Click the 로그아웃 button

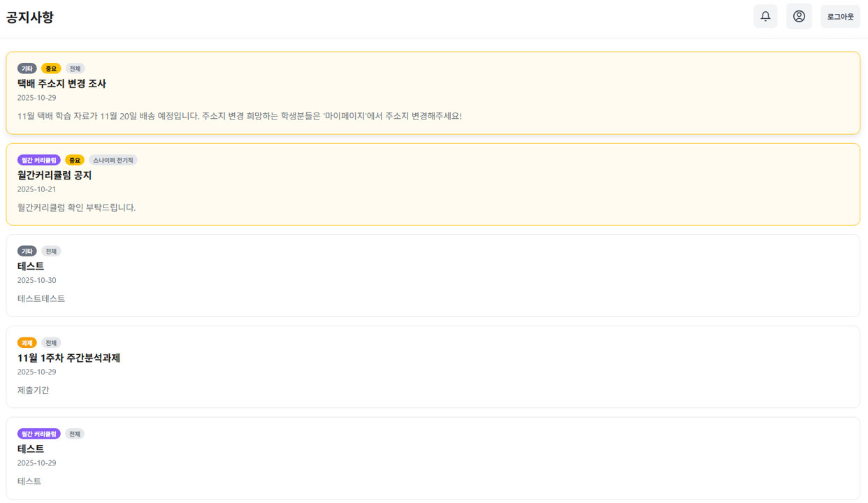coord(840,17)
